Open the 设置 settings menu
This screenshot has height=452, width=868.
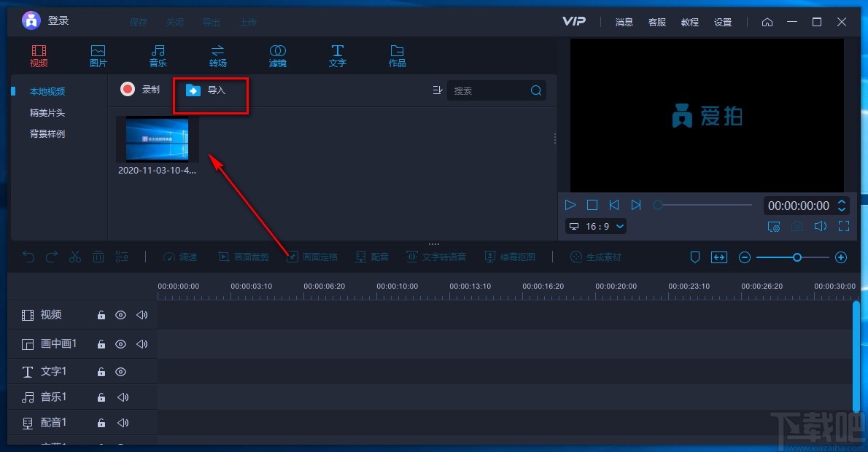click(x=723, y=22)
